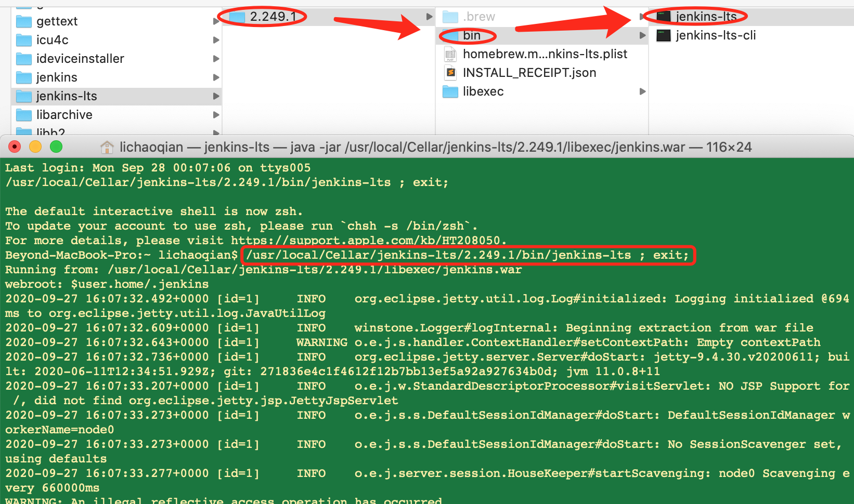The image size is (854, 504).
Task: Expand the jenkins folder arrow
Action: [216, 77]
